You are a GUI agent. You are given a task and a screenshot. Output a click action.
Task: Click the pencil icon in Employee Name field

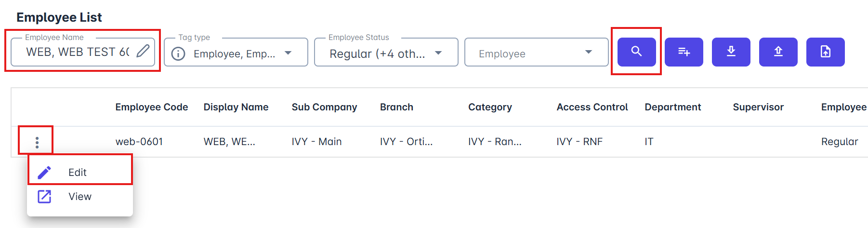pos(143,51)
